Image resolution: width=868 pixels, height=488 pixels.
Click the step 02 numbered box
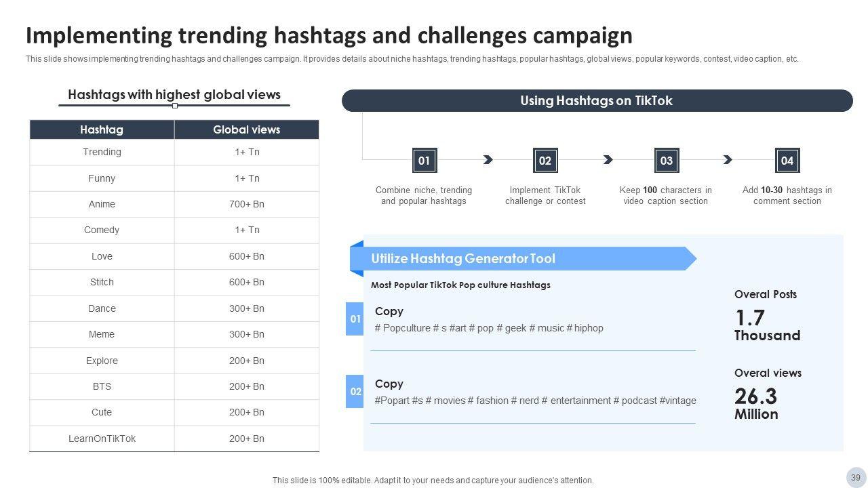pos(545,161)
